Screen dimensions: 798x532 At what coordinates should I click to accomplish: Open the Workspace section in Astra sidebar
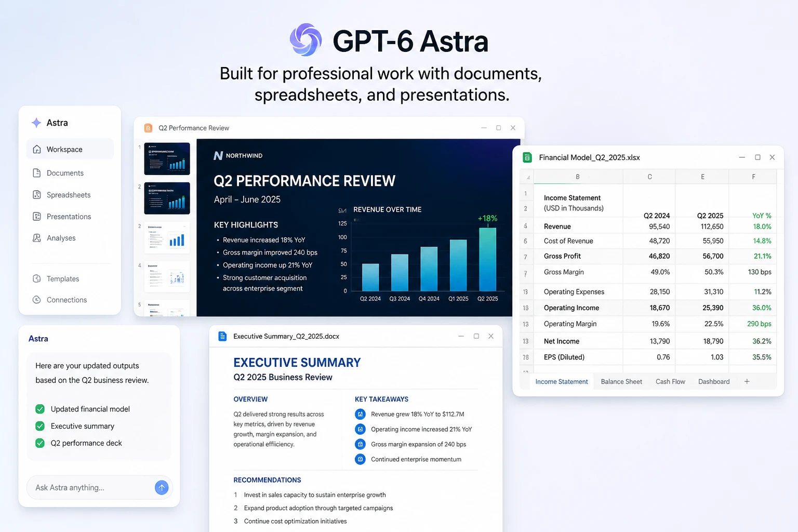point(70,149)
